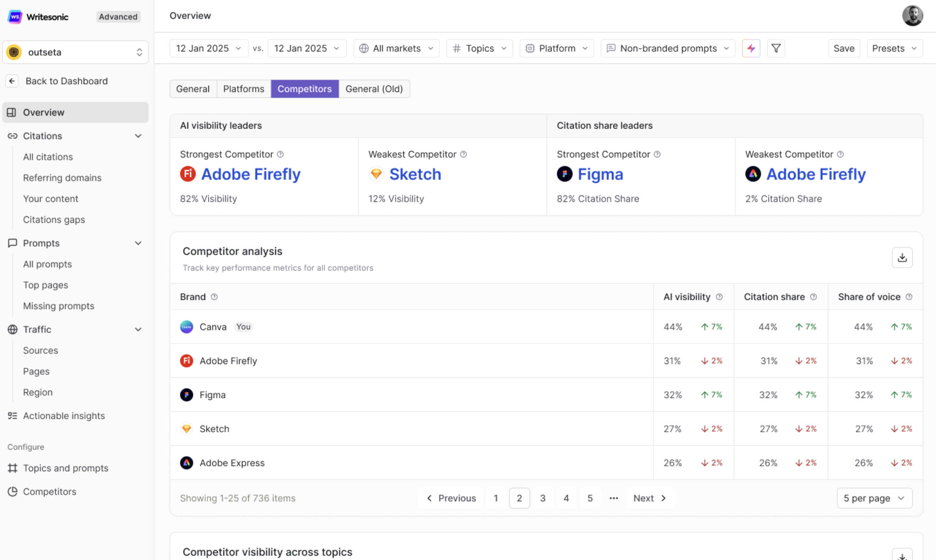Viewport: 936px width, 560px height.
Task: Click the back arrow to Dashboard
Action: (12, 81)
